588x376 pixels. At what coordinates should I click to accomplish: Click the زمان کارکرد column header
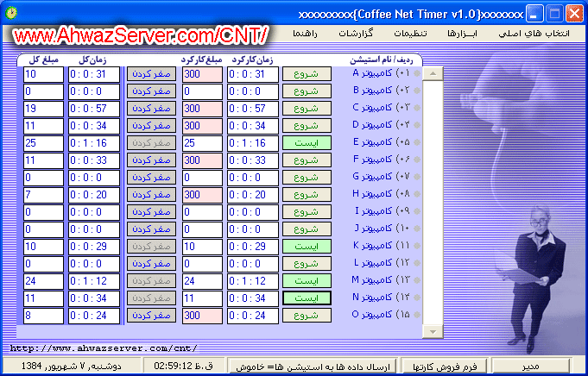point(252,60)
